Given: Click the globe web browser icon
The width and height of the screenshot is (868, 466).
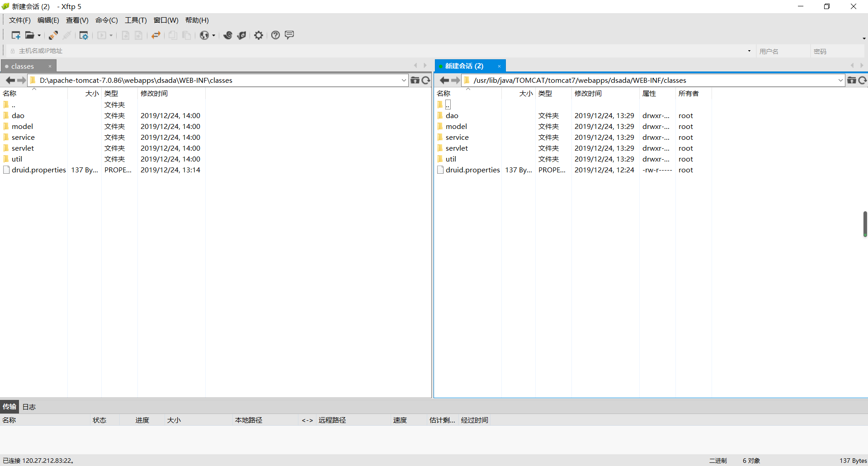Looking at the screenshot, I should 204,35.
